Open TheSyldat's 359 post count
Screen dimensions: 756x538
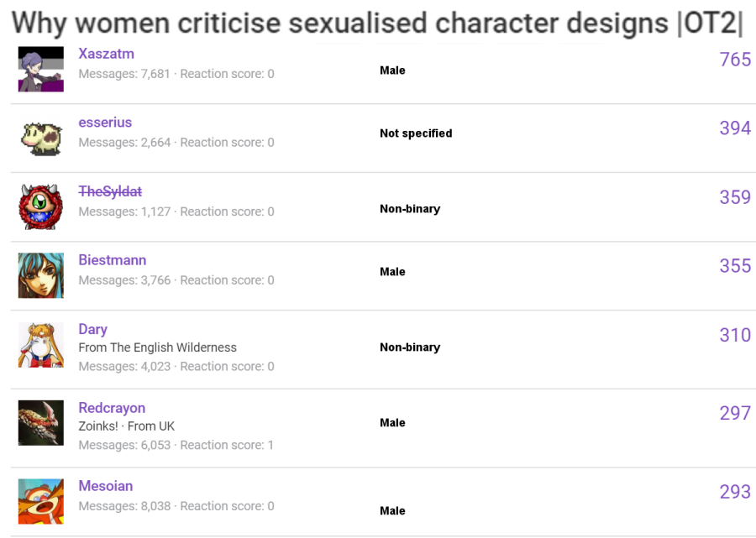(735, 197)
